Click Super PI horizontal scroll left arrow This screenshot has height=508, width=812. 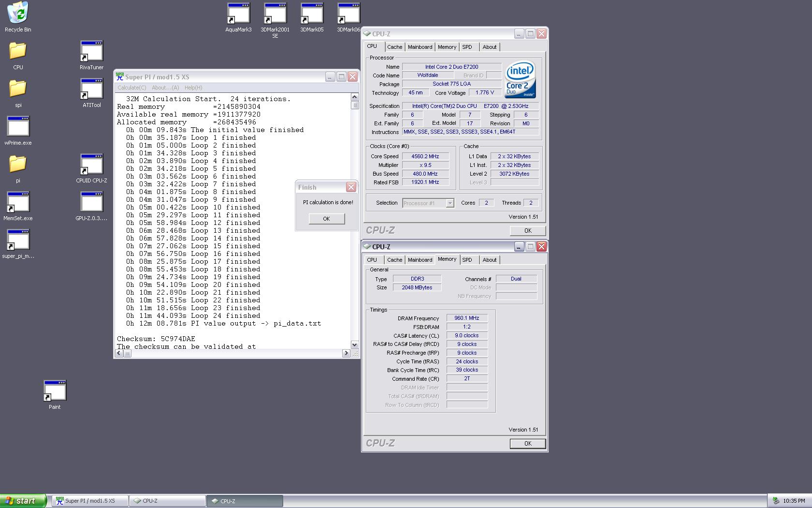[119, 353]
